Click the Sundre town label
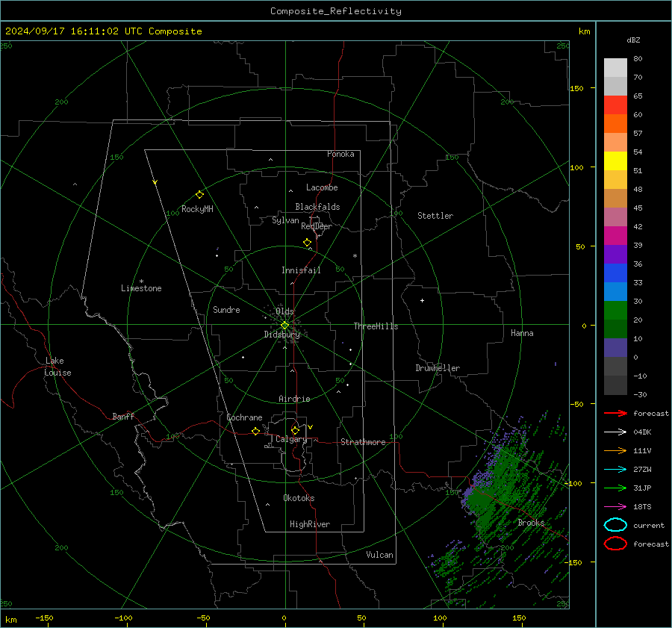The width and height of the screenshot is (672, 628). pyautogui.click(x=226, y=309)
